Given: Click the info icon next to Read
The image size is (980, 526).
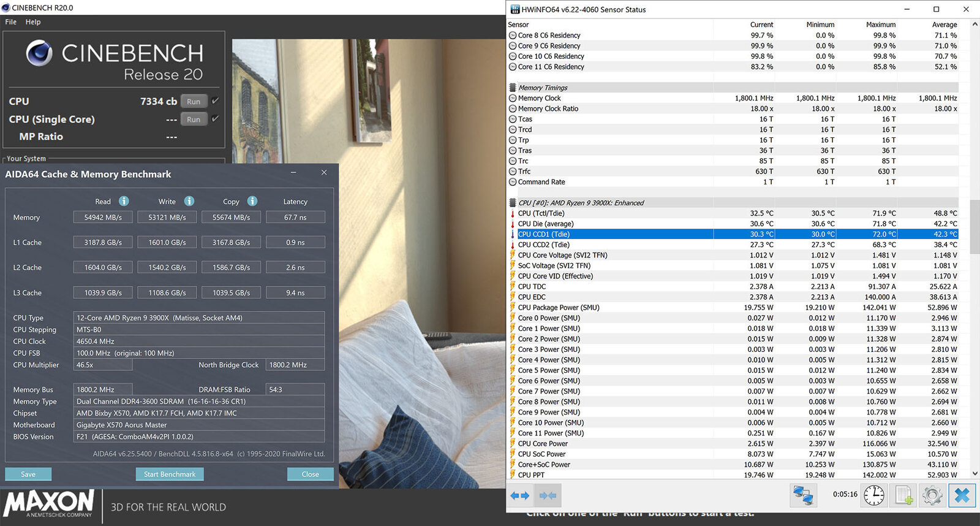Looking at the screenshot, I should point(124,201).
